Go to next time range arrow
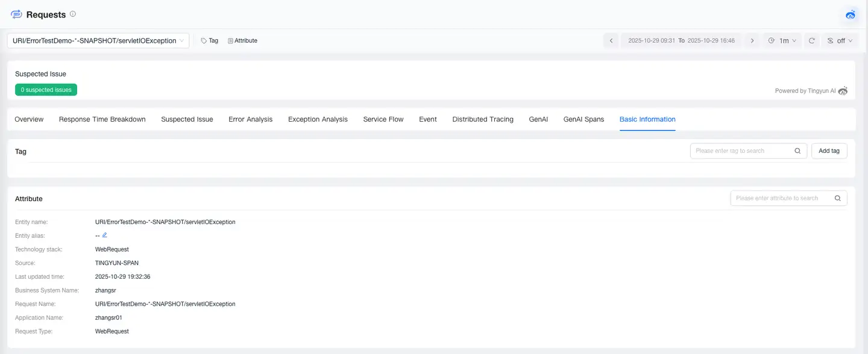The height and width of the screenshot is (354, 868). [x=752, y=41]
